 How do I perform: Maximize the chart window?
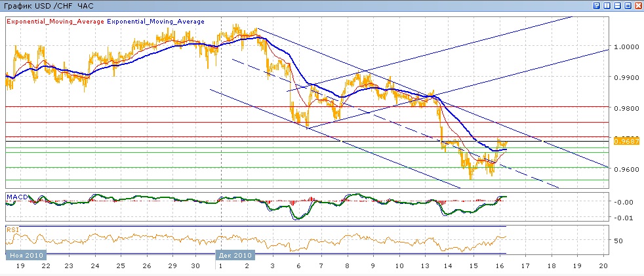click(628, 5)
